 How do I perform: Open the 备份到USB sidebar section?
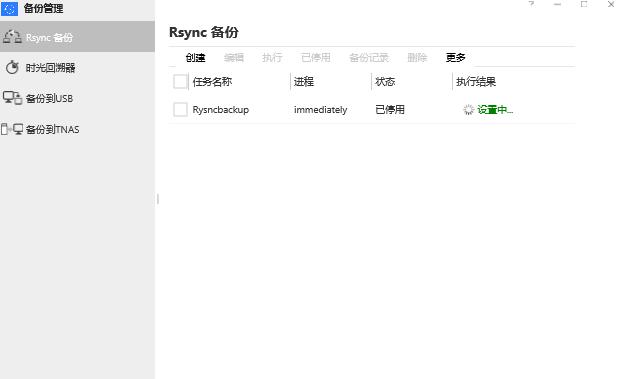tap(77, 98)
